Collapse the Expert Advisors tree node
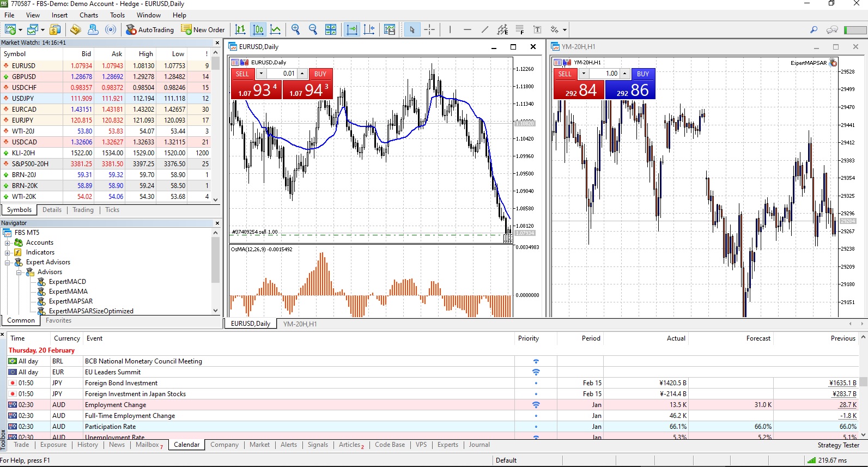 (8, 262)
